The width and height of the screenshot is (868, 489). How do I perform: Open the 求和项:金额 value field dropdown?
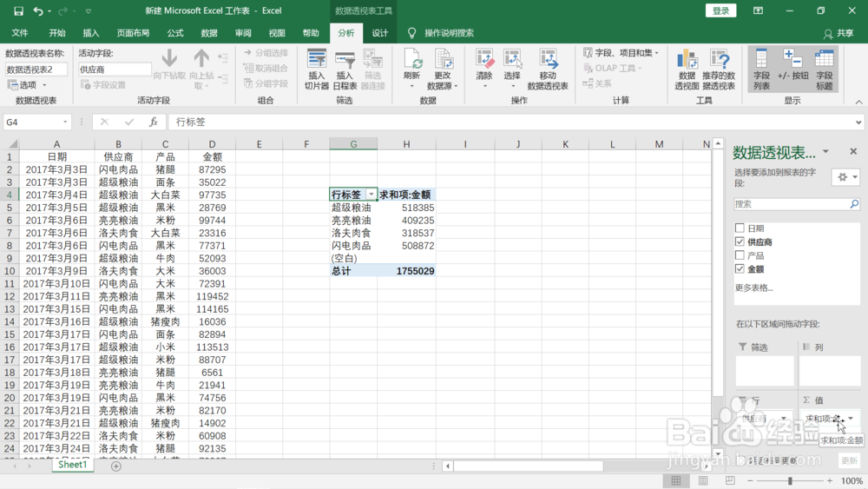(851, 418)
